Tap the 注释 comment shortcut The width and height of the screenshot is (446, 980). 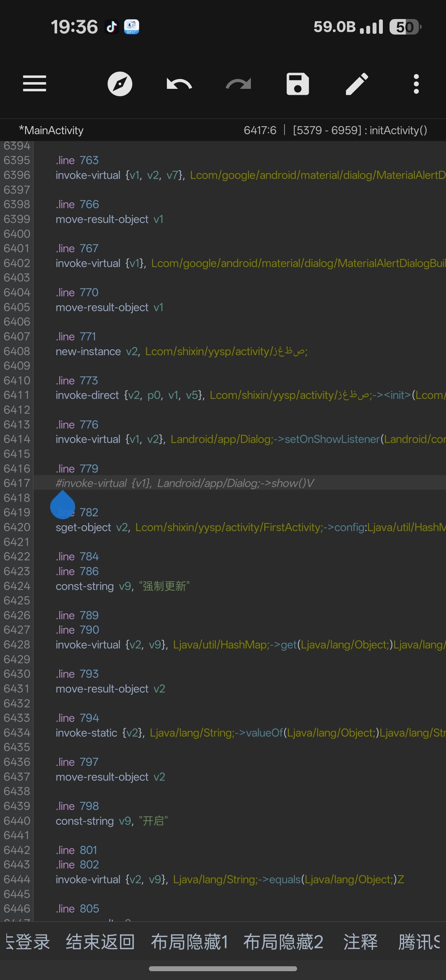tap(360, 942)
